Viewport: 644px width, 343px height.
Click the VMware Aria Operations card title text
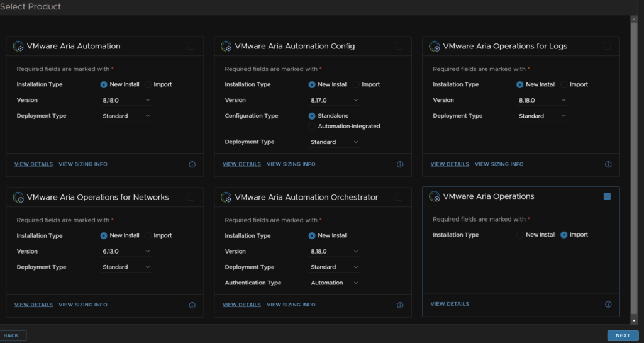click(x=488, y=196)
